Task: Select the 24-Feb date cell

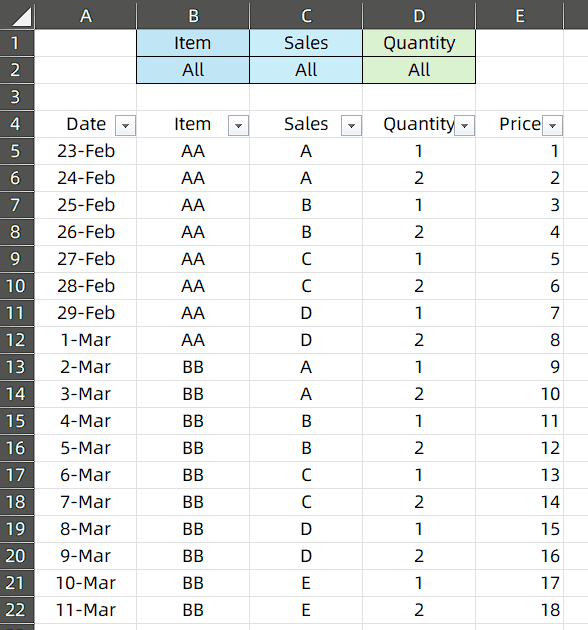Action: pyautogui.click(x=86, y=178)
